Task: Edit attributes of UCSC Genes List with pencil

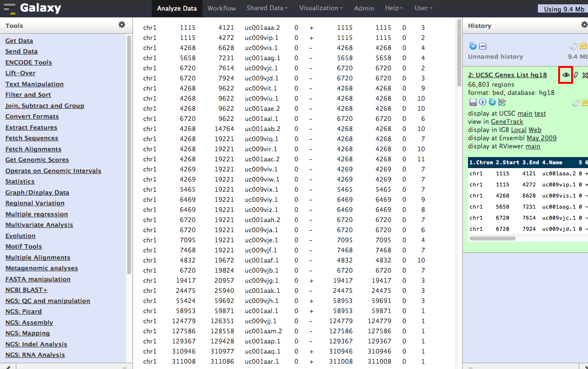Action: coord(575,75)
